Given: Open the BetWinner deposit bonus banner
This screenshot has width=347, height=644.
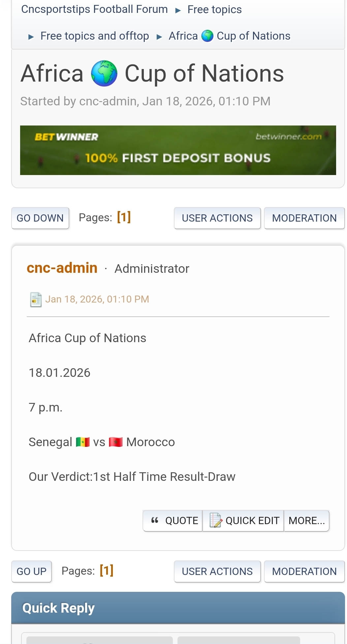Looking at the screenshot, I should [x=178, y=150].
